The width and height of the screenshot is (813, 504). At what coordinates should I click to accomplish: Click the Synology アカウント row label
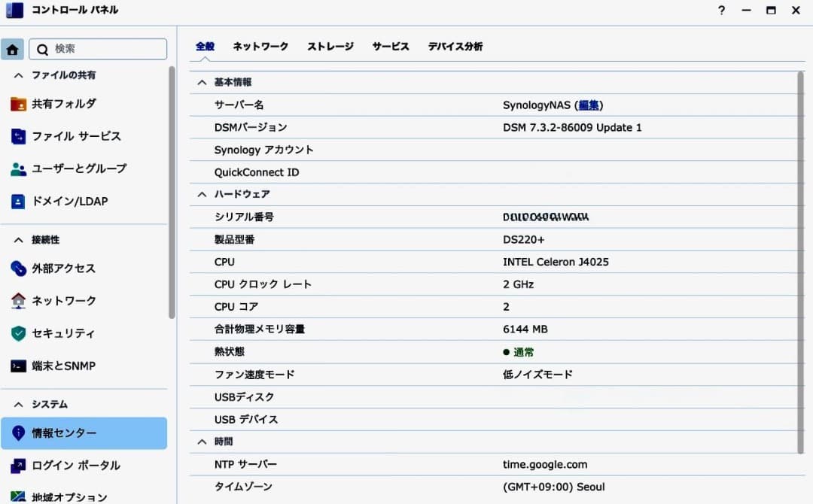pos(264,150)
